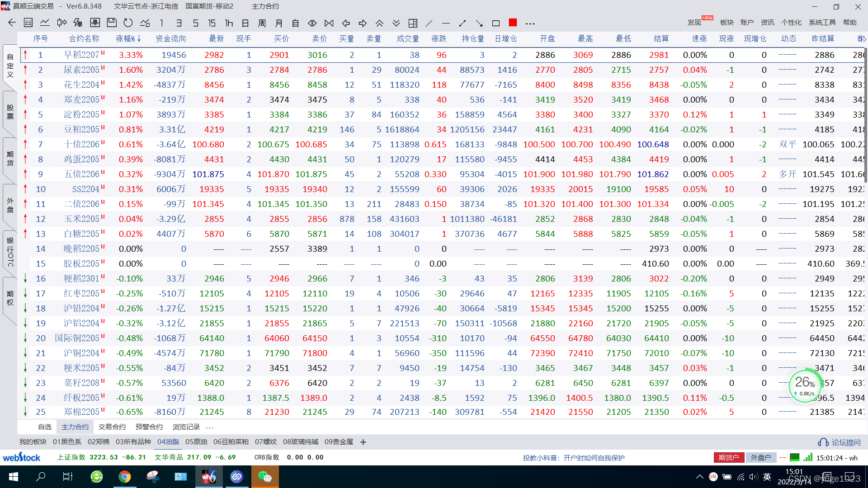The height and width of the screenshot is (488, 868).
Task: Click the hollow right arrow icon
Action: 363,23
